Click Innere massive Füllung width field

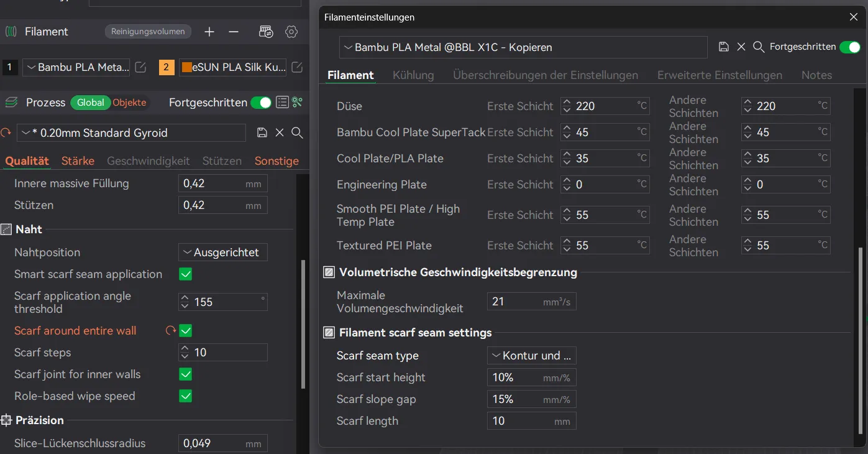(x=223, y=183)
